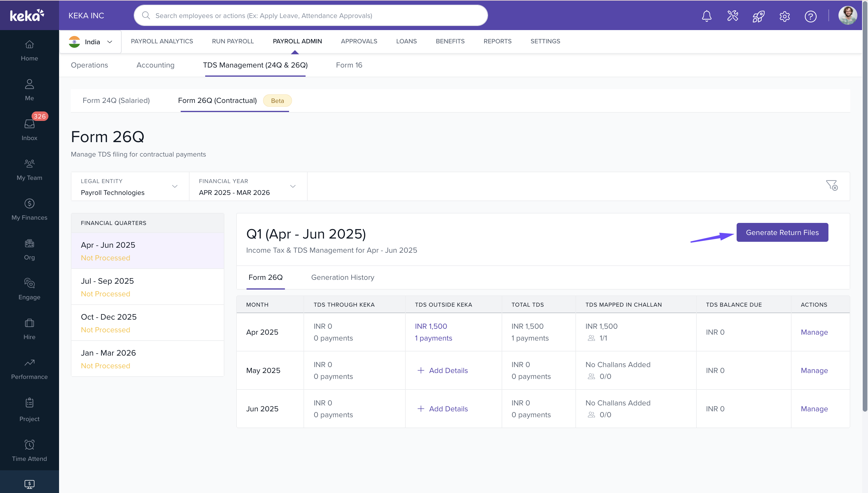Open the settings gear icon in header

(x=784, y=16)
